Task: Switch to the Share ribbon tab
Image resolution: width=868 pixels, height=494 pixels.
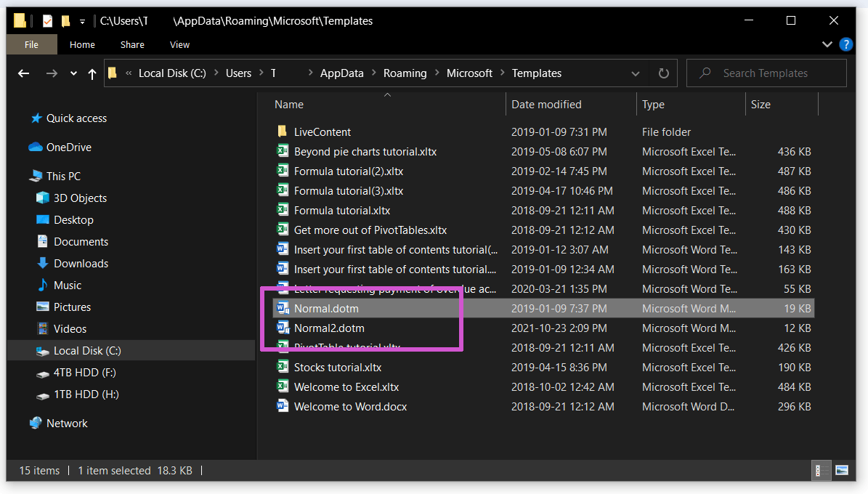Action: coord(132,44)
